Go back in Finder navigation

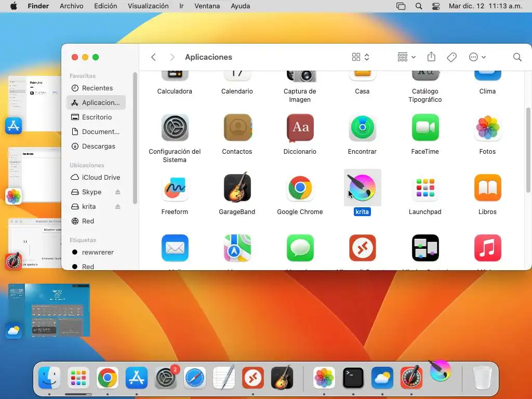[x=153, y=57]
